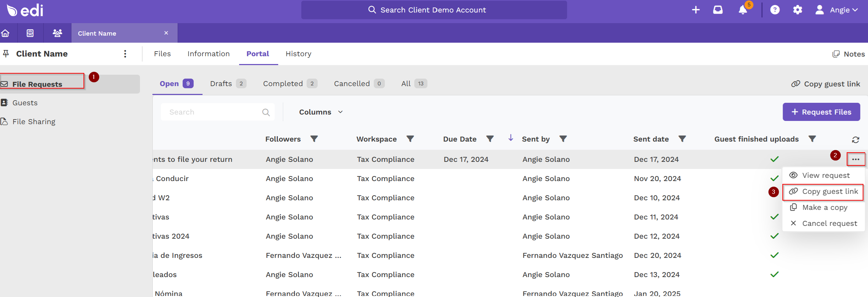Filter the Sent date column
This screenshot has width=868, height=297.
tap(682, 139)
